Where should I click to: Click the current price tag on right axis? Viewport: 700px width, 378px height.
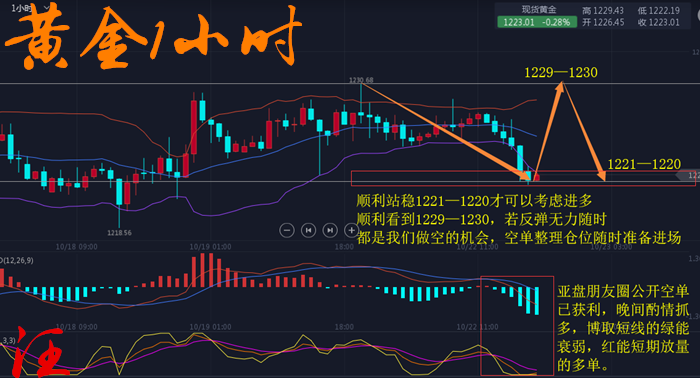688,175
